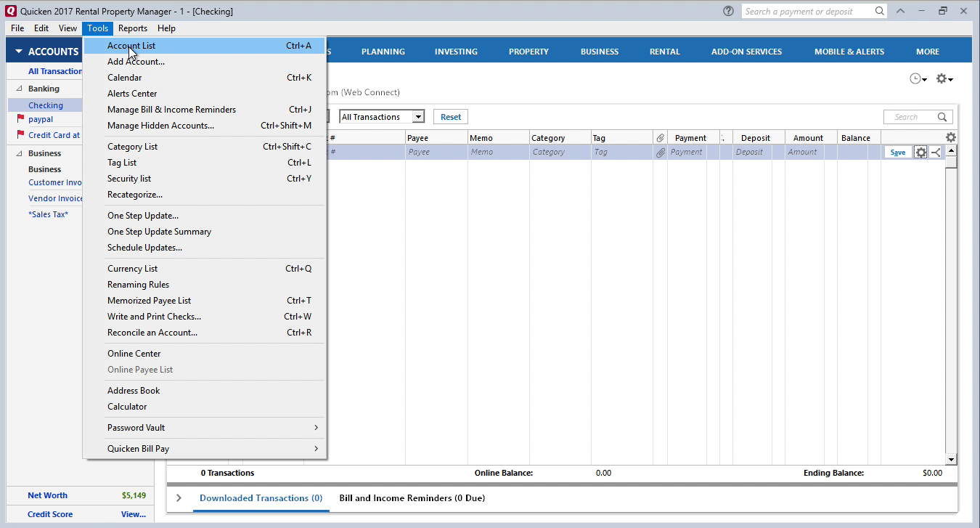Click the paperclip attachment column header
Viewport: 980px width, 528px height.
tap(660, 137)
